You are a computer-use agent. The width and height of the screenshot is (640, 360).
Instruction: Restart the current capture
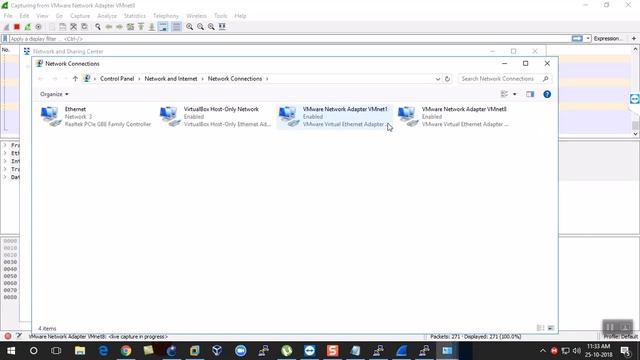click(x=28, y=27)
